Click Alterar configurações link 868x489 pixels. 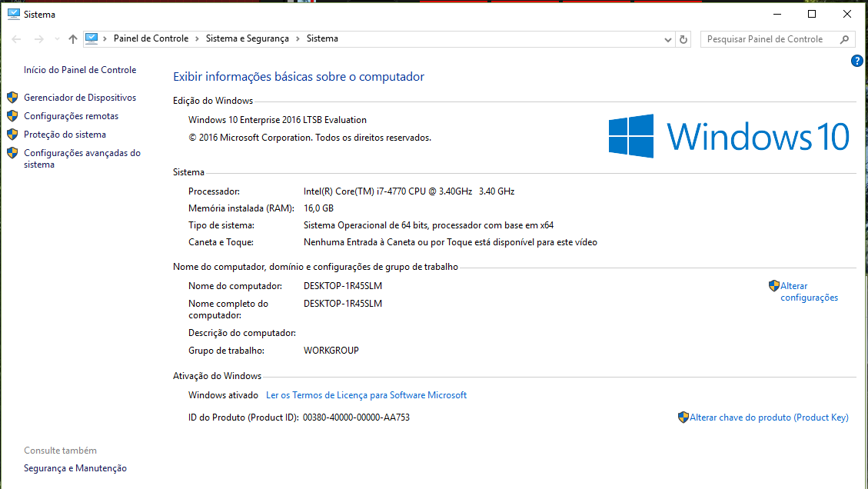[x=810, y=292]
